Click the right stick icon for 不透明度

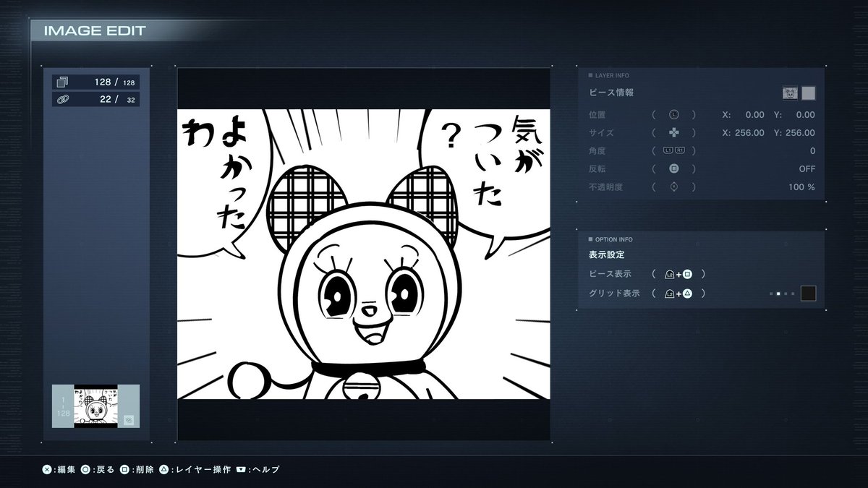tap(674, 187)
